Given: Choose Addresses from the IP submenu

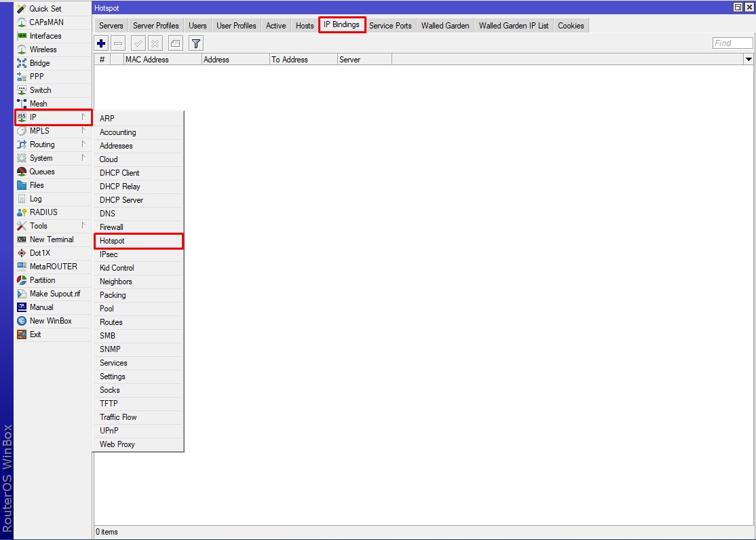Looking at the screenshot, I should (x=138, y=146).
